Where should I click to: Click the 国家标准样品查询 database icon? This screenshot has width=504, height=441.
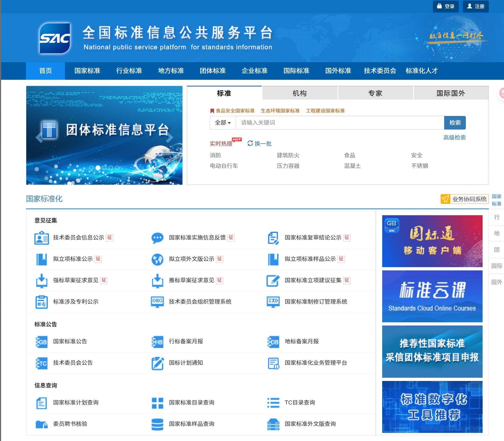click(157, 424)
